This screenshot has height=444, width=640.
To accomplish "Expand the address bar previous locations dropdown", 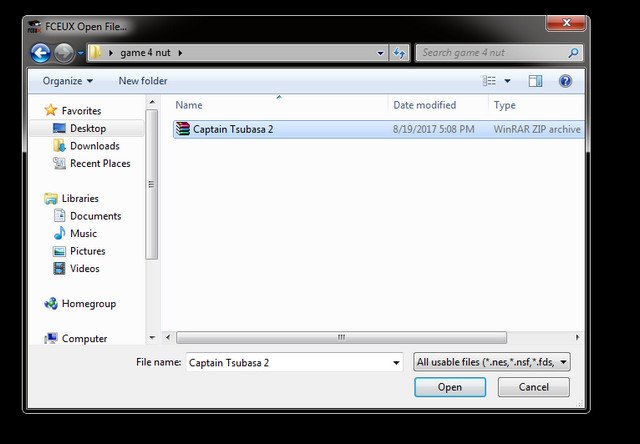I will click(381, 53).
